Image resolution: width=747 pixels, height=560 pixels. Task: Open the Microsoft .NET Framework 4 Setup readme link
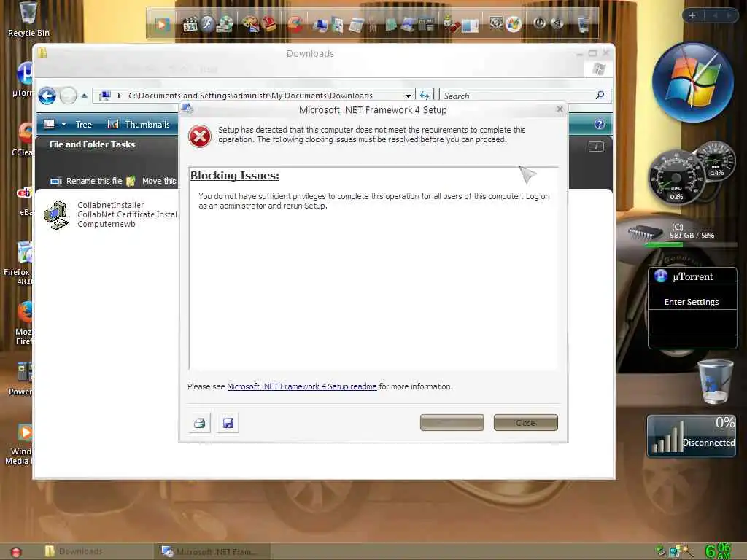[x=301, y=386]
